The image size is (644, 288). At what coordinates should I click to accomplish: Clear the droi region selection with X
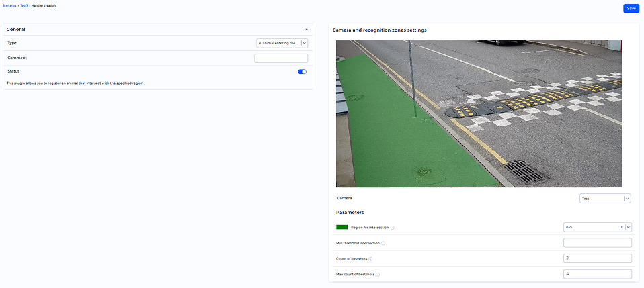(622, 228)
